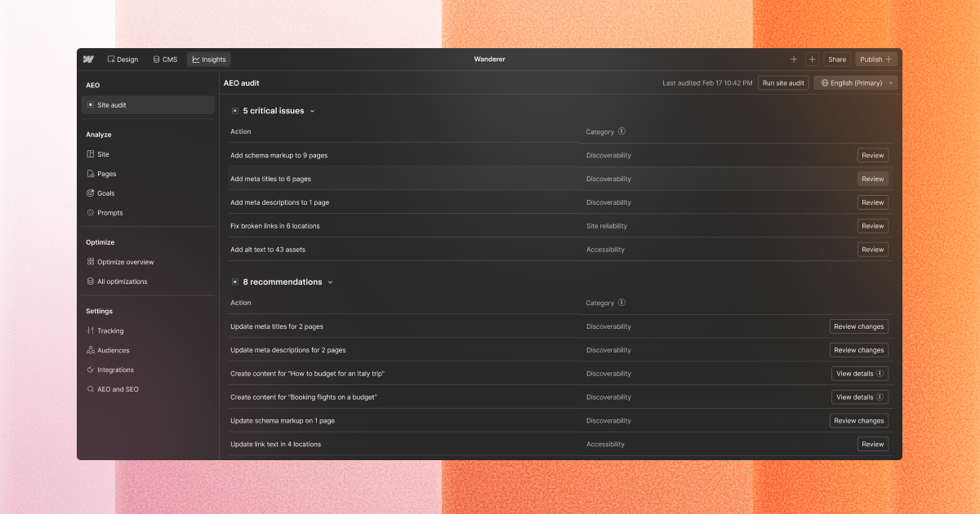Click Run site audit button
Image resolution: width=980 pixels, height=514 pixels.
click(783, 82)
